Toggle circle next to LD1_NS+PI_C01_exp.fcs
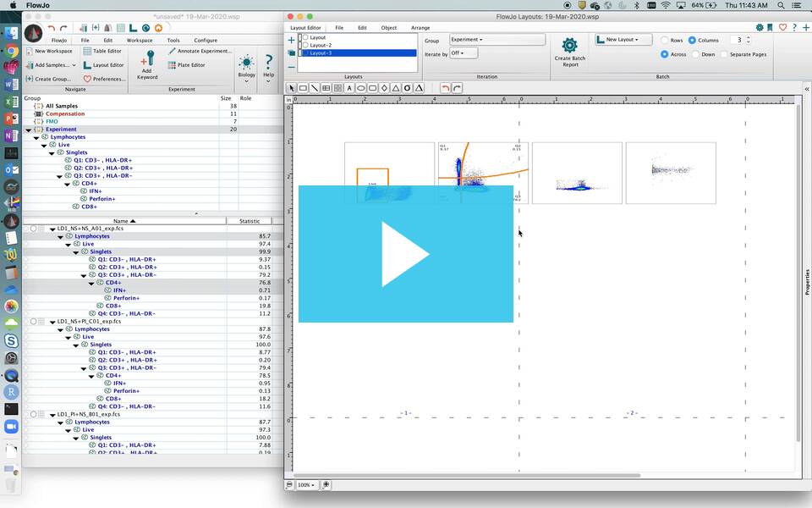Screen dimensions: 812x508 [33, 322]
